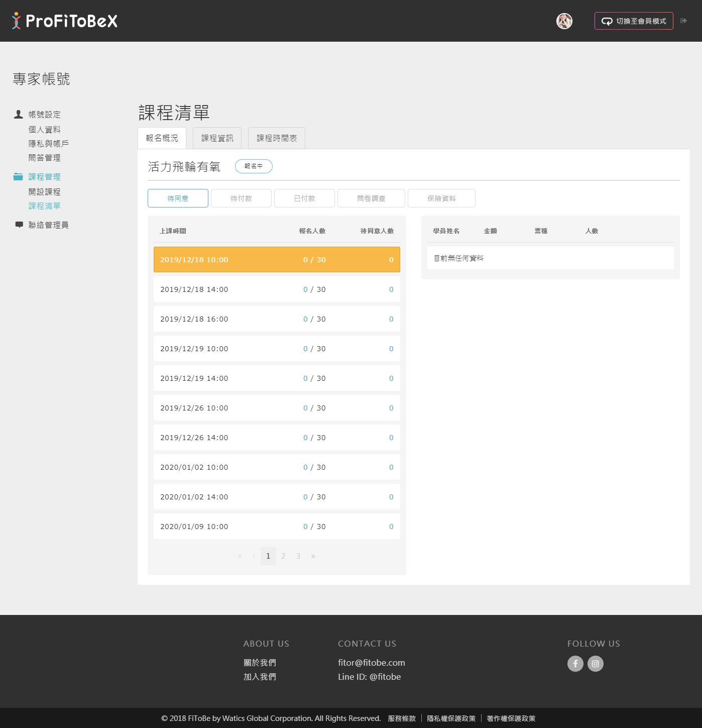The width and height of the screenshot is (702, 728).
Task: Open 聯絡管理員 in the sidebar
Action: (49, 225)
